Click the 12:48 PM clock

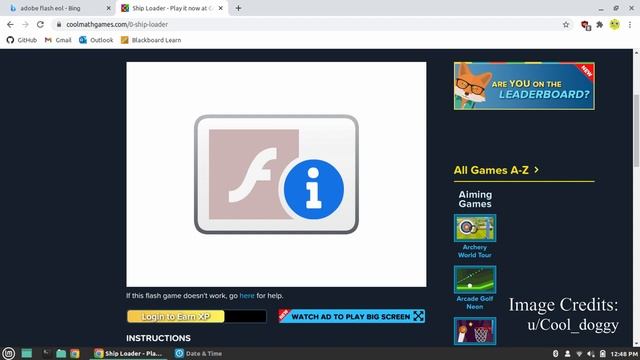[624, 354]
